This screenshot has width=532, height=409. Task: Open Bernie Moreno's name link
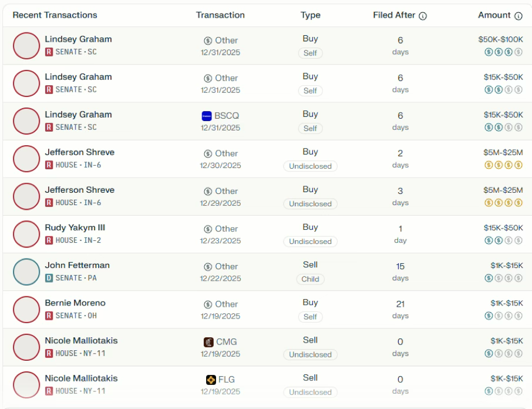click(75, 303)
